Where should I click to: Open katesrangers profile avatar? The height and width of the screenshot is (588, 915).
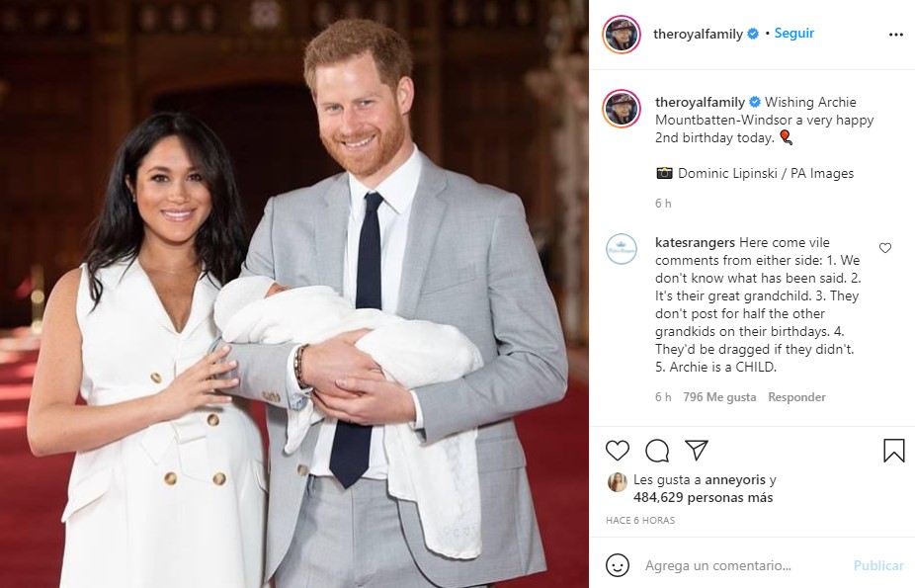[622, 249]
